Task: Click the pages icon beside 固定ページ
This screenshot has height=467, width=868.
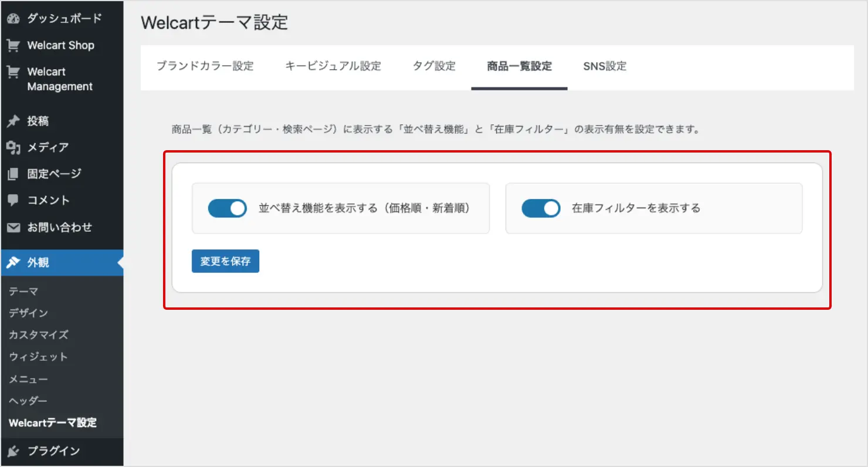Action: (13, 174)
